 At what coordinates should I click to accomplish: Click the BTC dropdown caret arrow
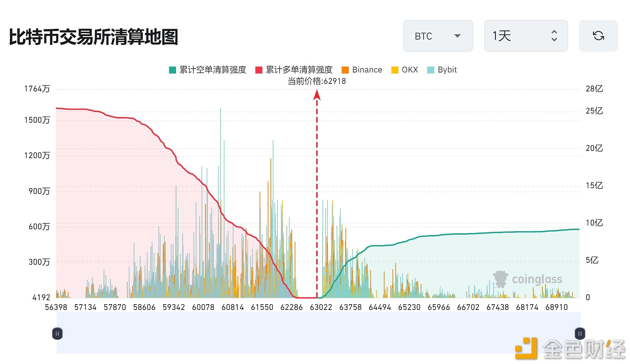(x=457, y=36)
